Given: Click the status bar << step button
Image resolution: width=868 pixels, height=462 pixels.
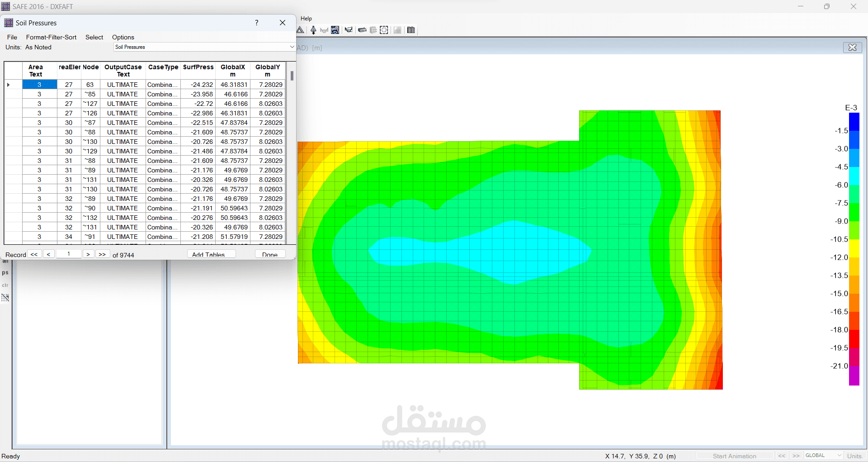Looking at the screenshot, I should point(782,456).
